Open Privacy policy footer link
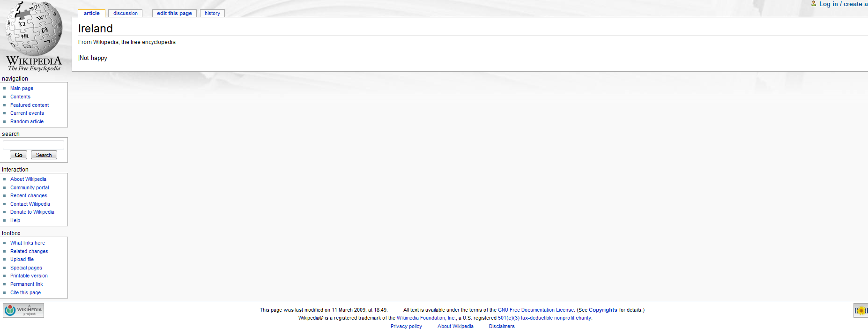 [406, 326]
